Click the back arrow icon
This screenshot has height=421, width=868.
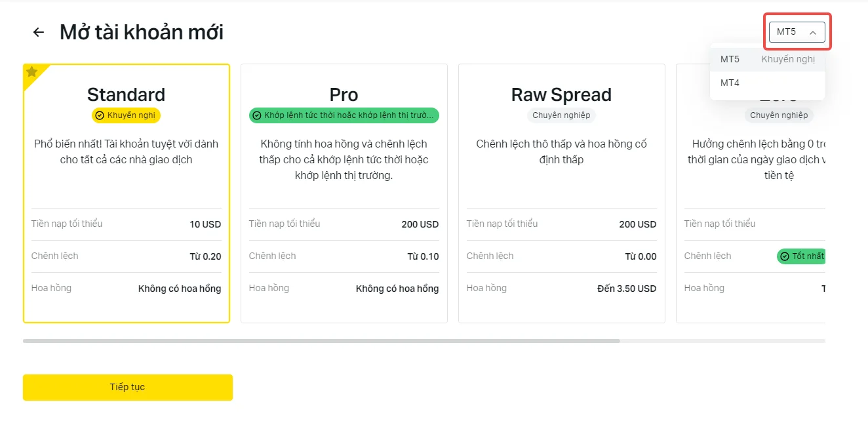point(39,32)
